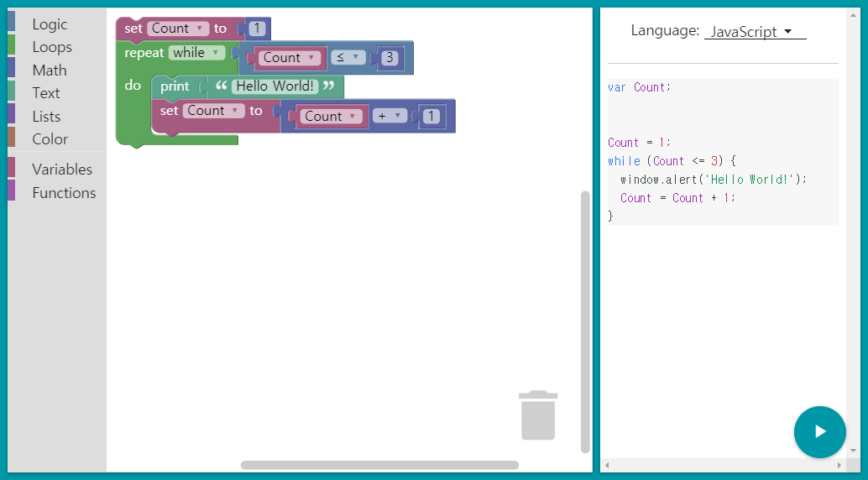Click the round run program play button

coord(819,432)
